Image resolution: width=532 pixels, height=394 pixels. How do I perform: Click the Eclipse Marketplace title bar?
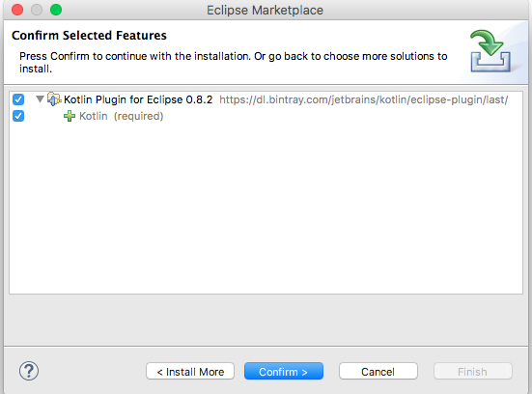pos(265,10)
